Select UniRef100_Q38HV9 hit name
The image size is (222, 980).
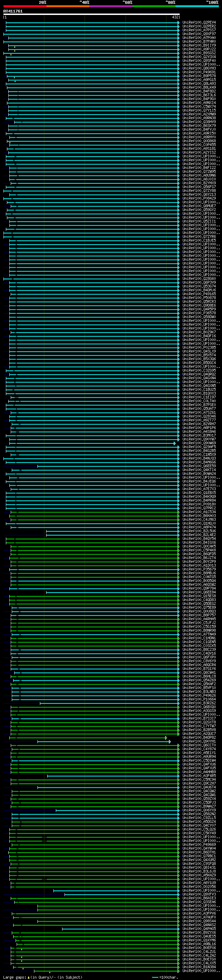point(199,122)
